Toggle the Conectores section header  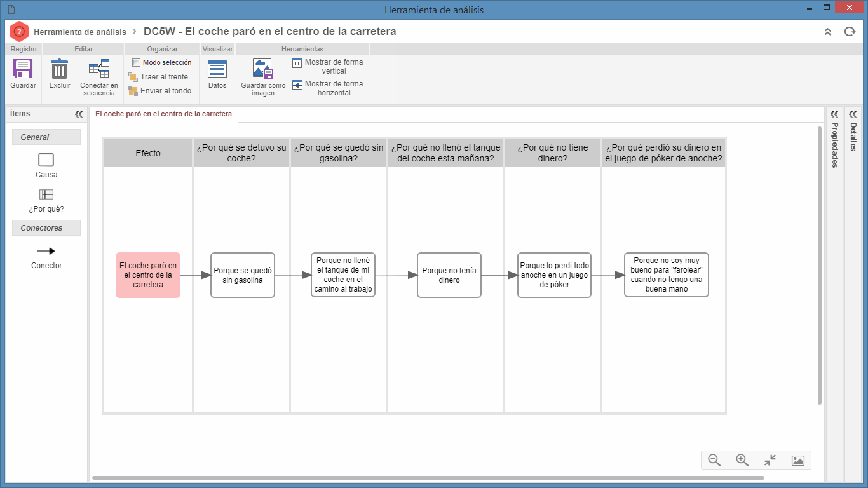pos(46,228)
